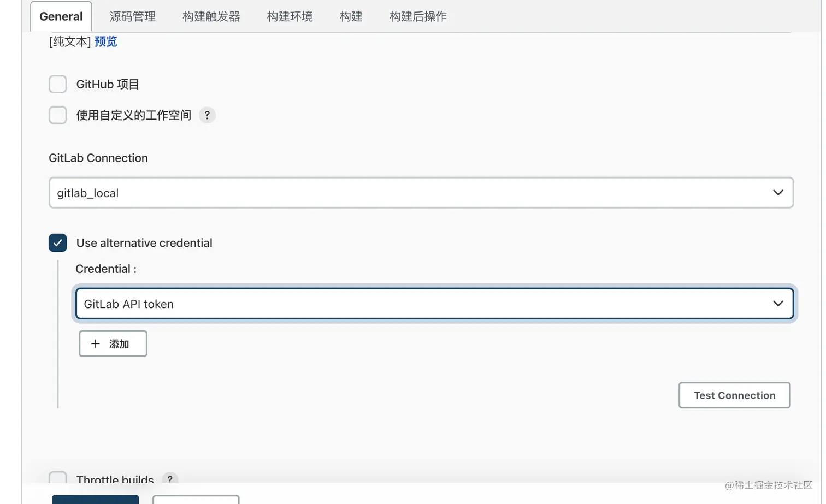
Task: Click the Test Connection button
Action: pyautogui.click(x=735, y=395)
